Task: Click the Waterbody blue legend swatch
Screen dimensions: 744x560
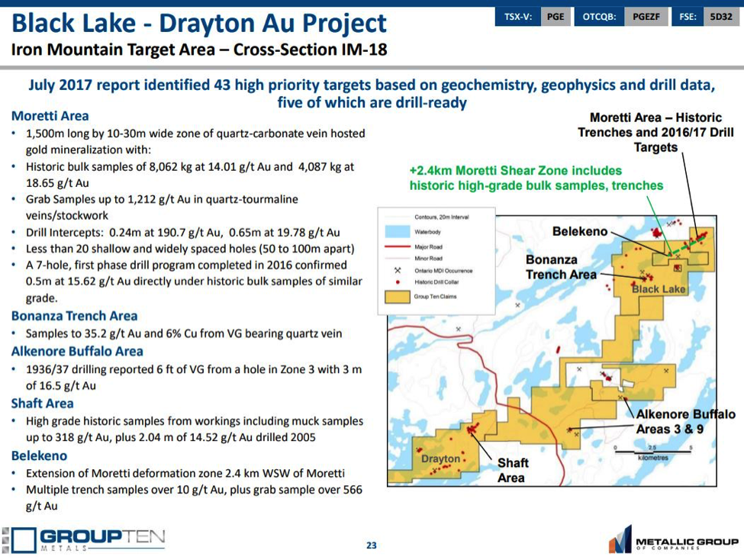Action: click(x=398, y=232)
